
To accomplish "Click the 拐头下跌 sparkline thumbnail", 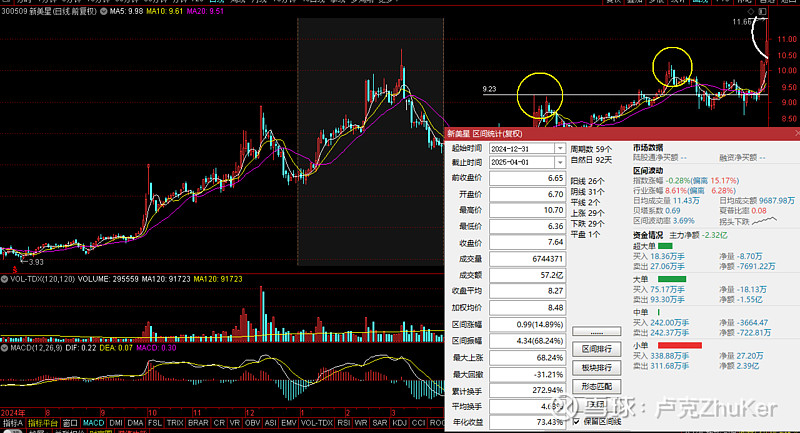I will coord(764,221).
